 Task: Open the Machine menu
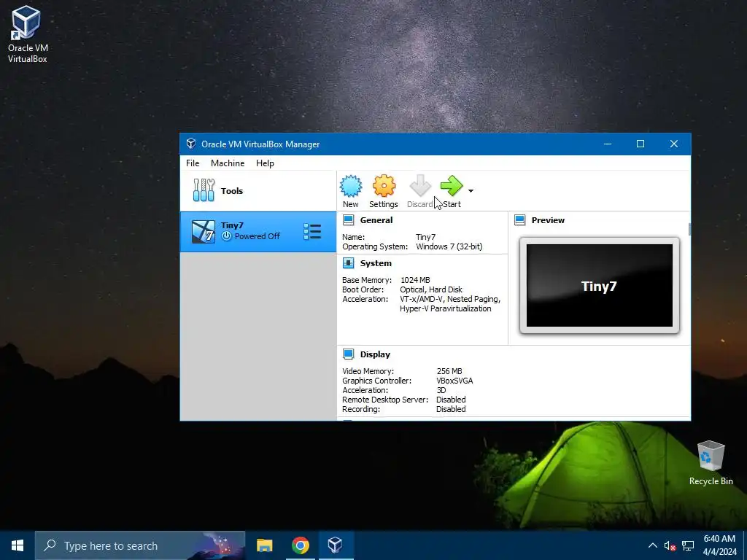(228, 163)
